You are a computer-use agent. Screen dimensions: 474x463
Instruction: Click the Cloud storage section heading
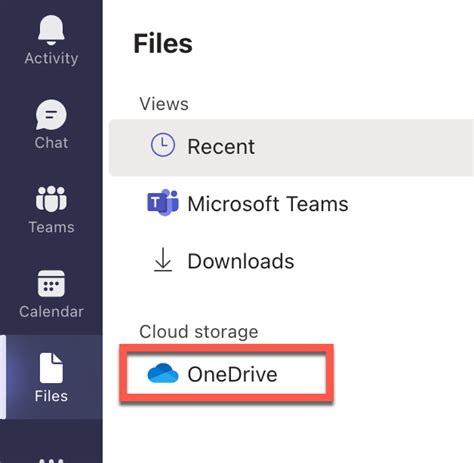point(199,332)
